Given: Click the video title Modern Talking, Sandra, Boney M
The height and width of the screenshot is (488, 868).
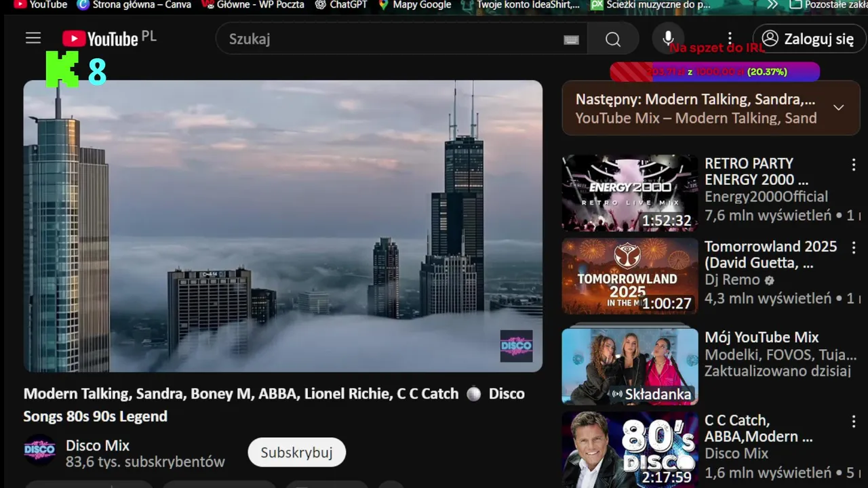Looking at the screenshot, I should pos(274,405).
